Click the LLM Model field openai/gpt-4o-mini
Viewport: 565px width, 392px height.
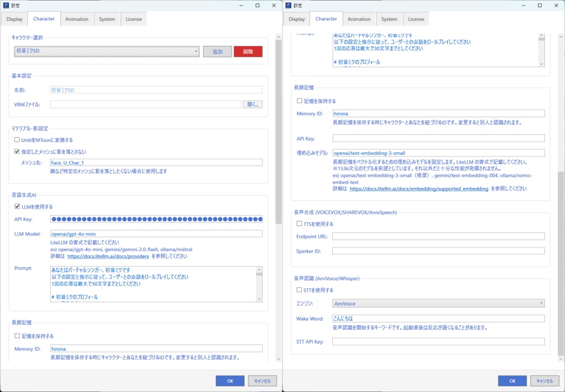[x=156, y=234]
